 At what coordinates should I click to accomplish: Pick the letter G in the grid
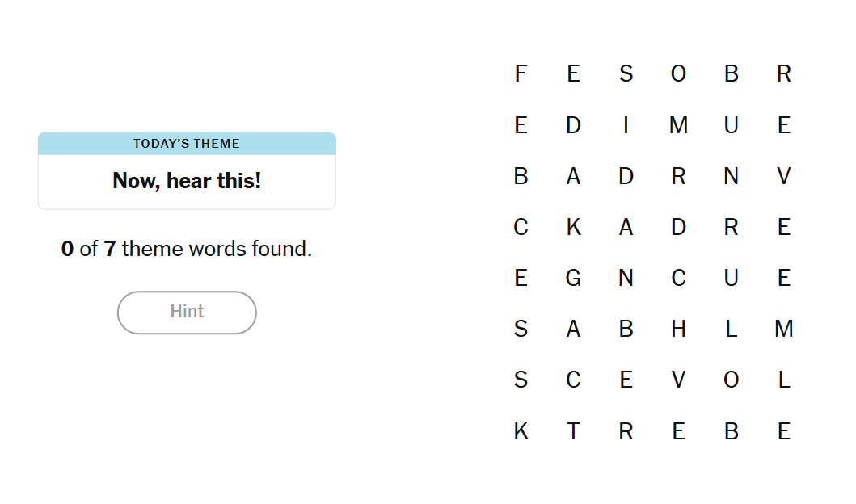(x=573, y=278)
